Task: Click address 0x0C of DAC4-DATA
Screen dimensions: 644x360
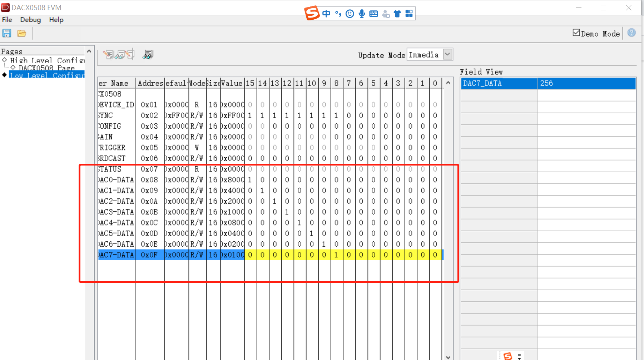Action: tap(150, 223)
